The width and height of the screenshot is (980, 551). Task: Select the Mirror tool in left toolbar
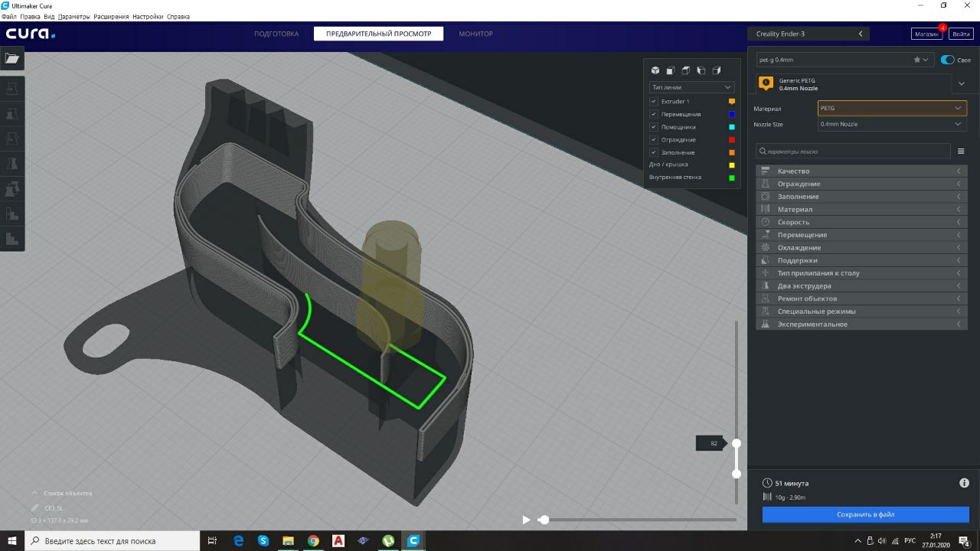point(12,163)
